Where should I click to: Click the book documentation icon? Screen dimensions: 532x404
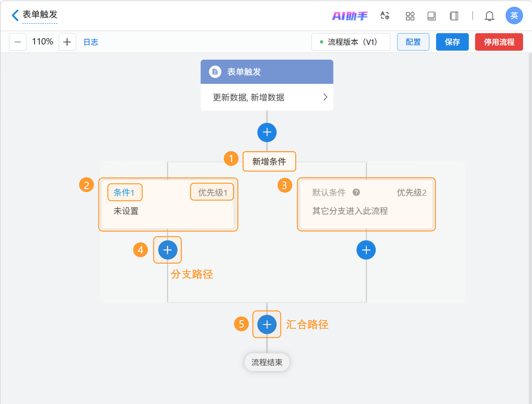click(x=431, y=16)
